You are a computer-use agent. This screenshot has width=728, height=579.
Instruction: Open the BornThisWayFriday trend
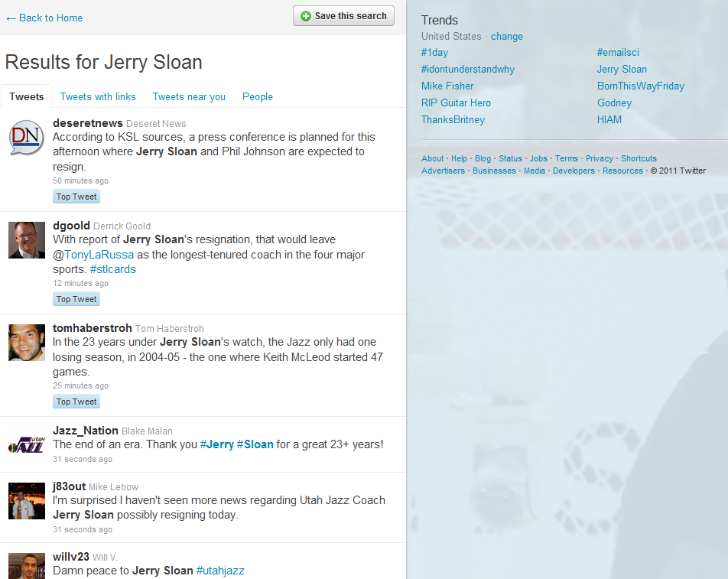(641, 86)
